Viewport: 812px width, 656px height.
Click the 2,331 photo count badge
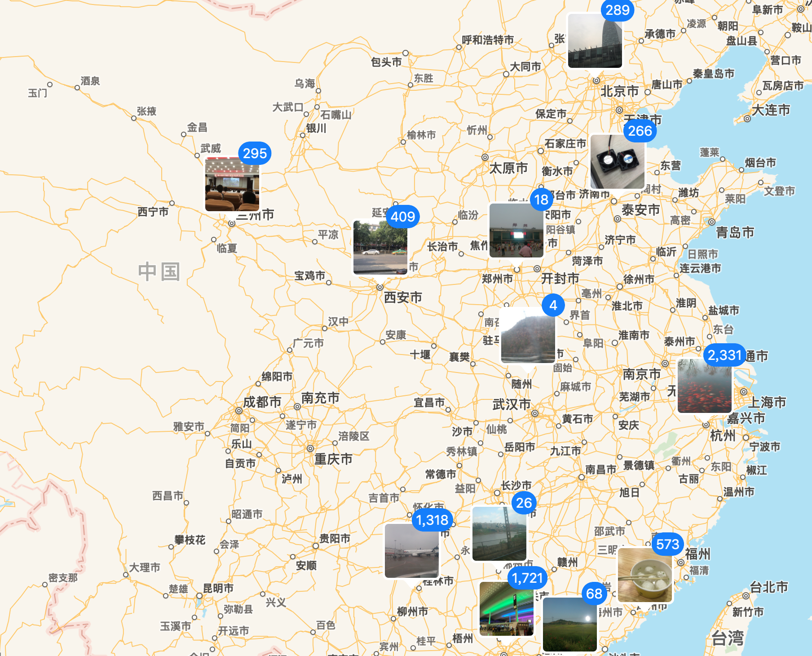(724, 355)
